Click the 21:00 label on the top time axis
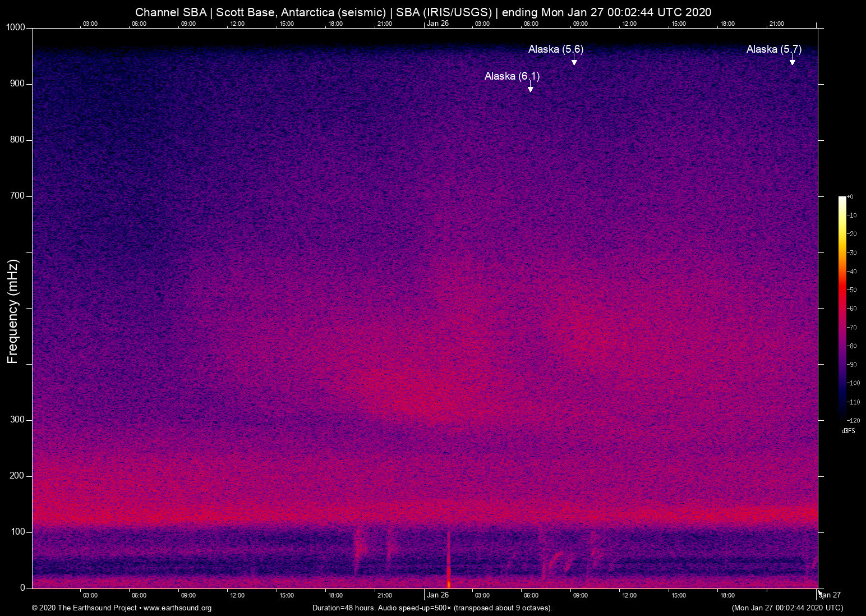This screenshot has height=616, width=866. [385, 24]
